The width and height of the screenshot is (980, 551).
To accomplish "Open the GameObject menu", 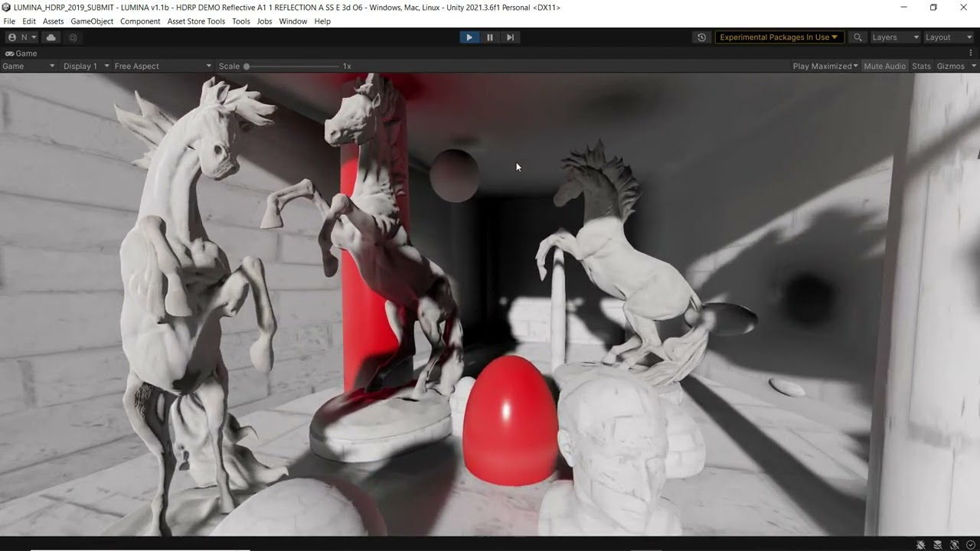I will (x=92, y=21).
